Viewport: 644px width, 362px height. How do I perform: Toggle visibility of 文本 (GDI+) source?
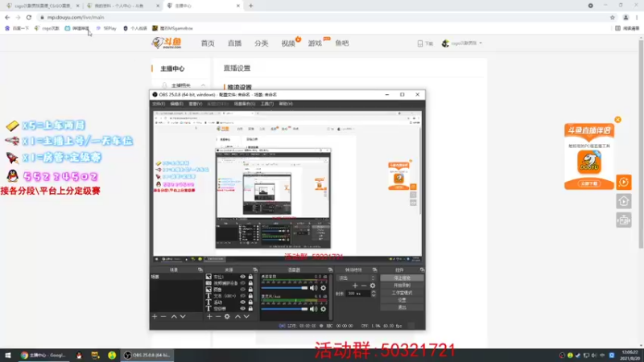coord(243,296)
